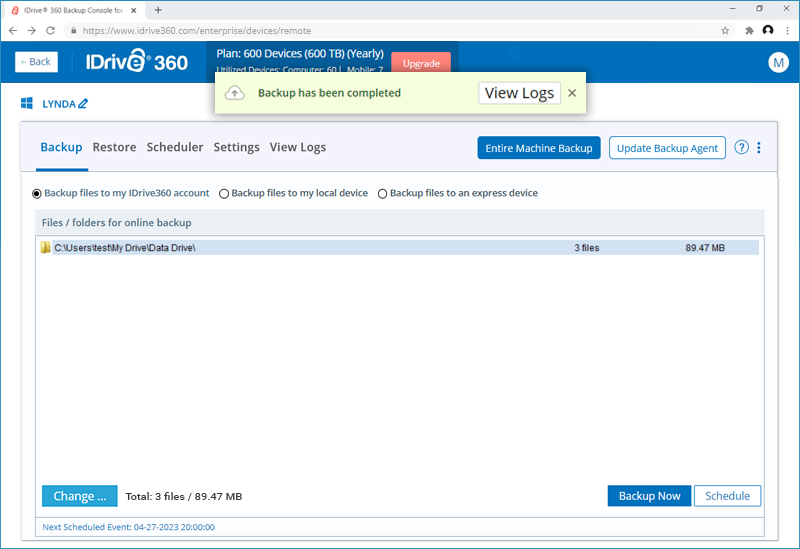Image resolution: width=800 pixels, height=549 pixels.
Task: Click the browser address bar URL
Action: (197, 31)
